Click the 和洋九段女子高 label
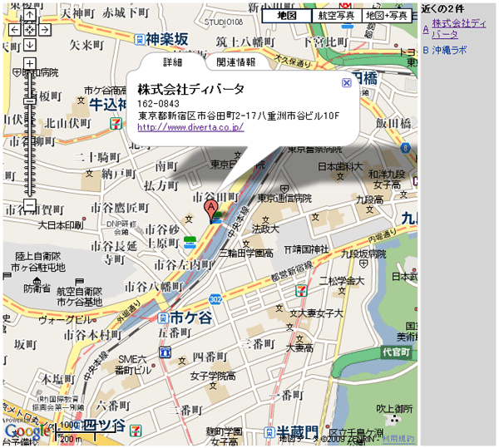The width and height of the screenshot is (499, 448). click(x=387, y=180)
